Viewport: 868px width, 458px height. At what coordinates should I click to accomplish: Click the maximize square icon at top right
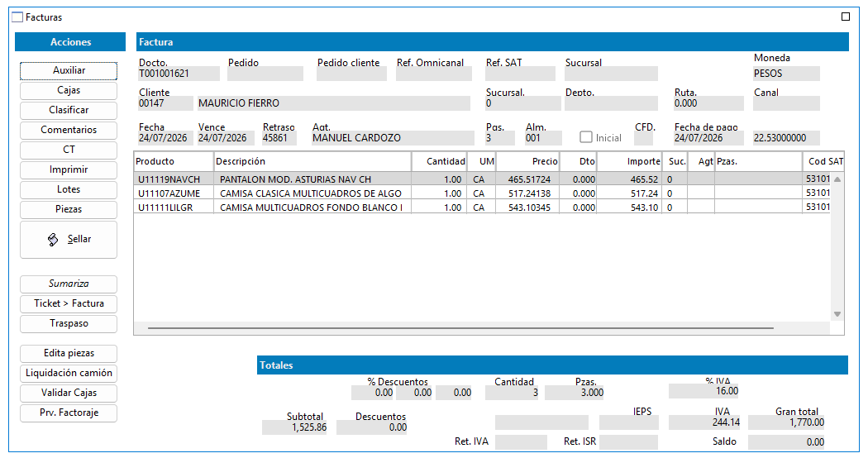(846, 17)
